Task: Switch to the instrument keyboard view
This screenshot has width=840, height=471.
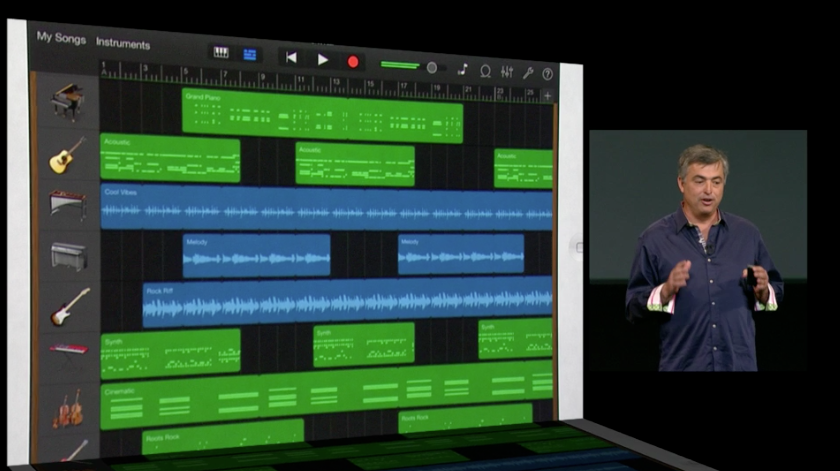Action: [x=221, y=52]
